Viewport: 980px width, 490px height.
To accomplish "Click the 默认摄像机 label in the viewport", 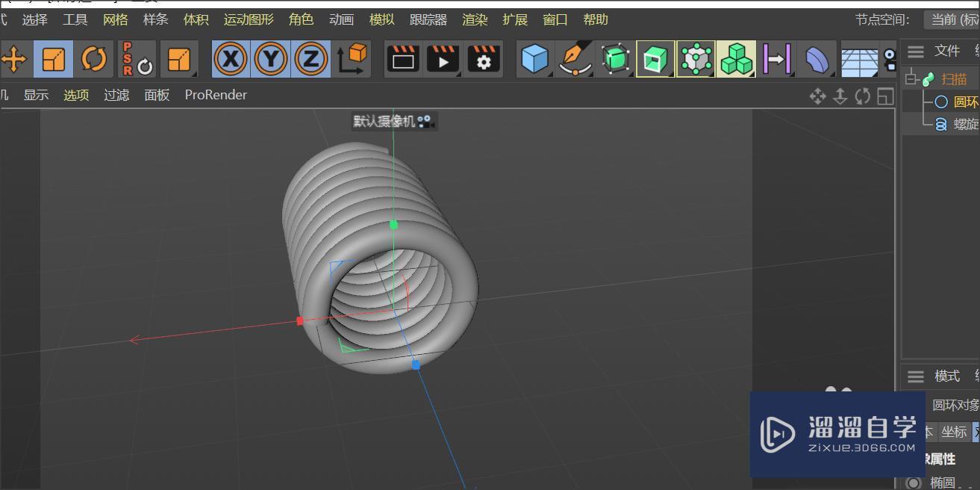I will coord(382,120).
